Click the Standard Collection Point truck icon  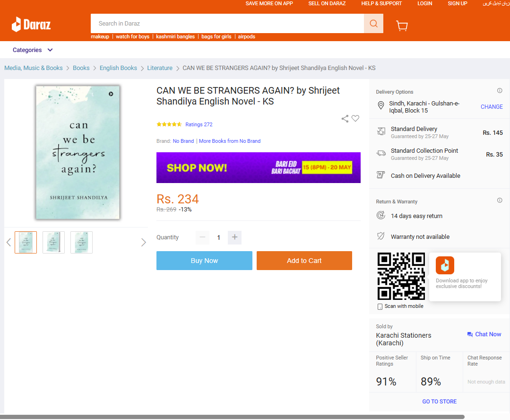(381, 153)
